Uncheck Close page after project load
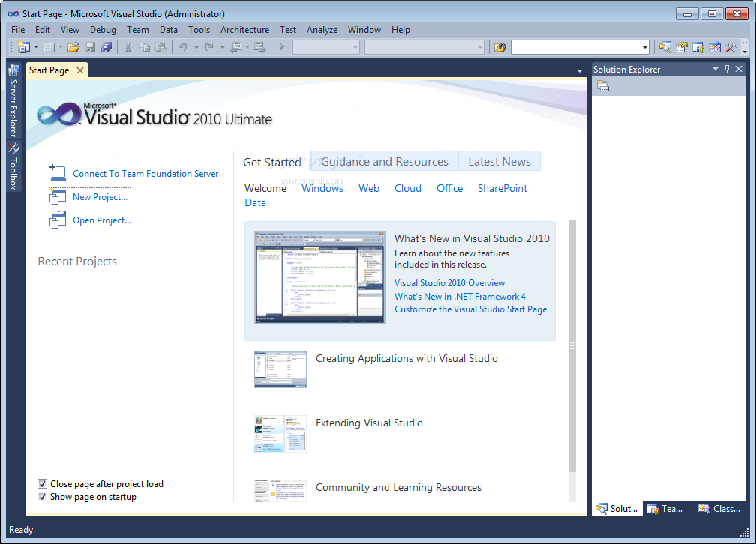This screenshot has width=756, height=544. click(43, 483)
